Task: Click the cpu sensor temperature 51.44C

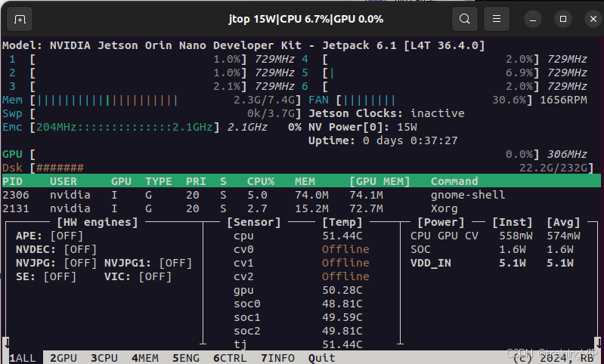Action: (x=342, y=236)
